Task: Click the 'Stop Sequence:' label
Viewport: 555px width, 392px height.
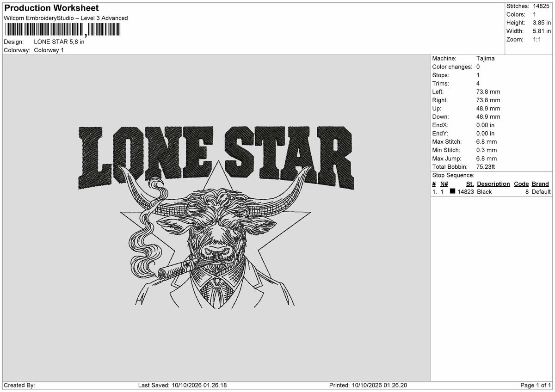Action: pos(453,175)
